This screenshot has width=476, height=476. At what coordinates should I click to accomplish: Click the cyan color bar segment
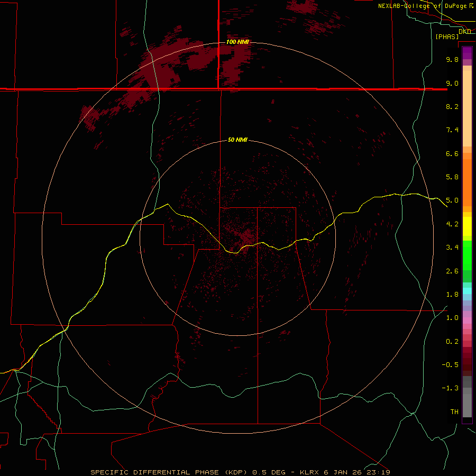click(467, 291)
